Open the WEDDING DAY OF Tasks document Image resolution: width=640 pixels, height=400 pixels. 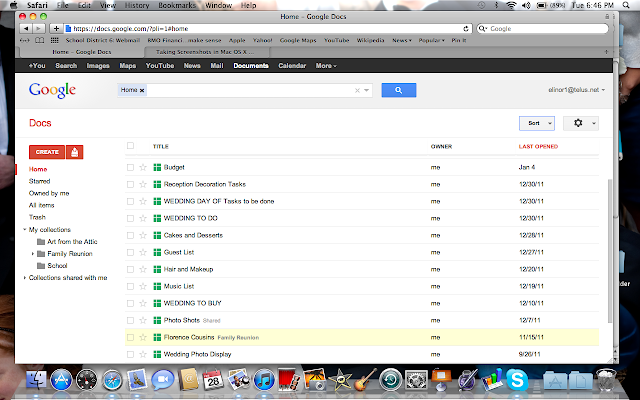(x=219, y=201)
